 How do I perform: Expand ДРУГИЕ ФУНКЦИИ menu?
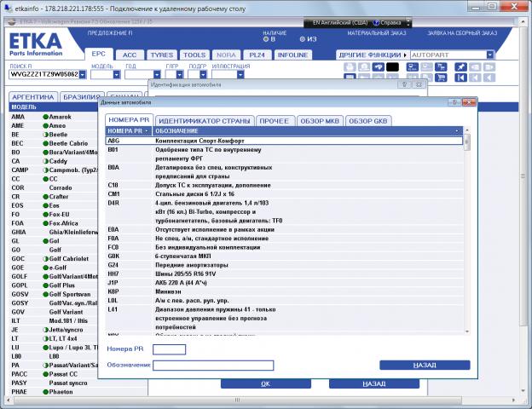pos(373,55)
